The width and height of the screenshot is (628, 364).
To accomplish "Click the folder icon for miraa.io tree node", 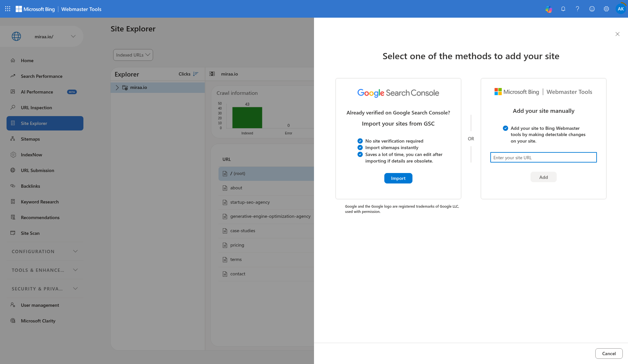I will (x=125, y=87).
